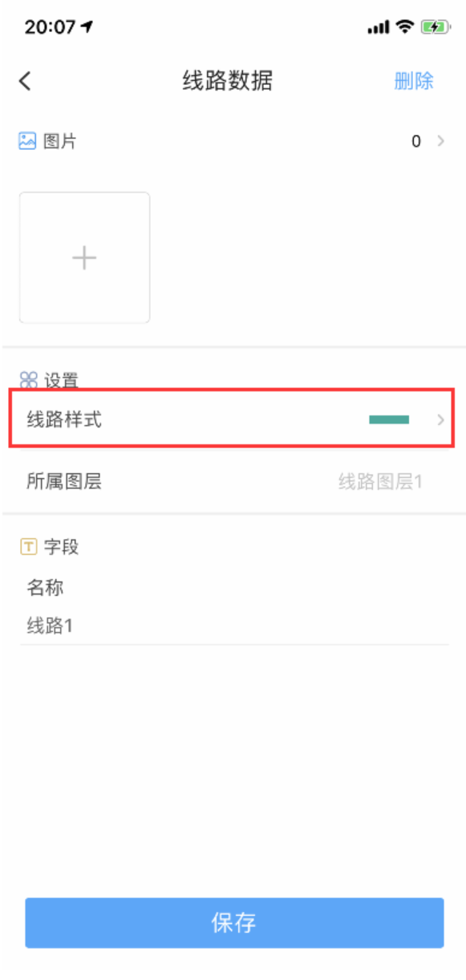Tap the 删除 link

(x=414, y=81)
